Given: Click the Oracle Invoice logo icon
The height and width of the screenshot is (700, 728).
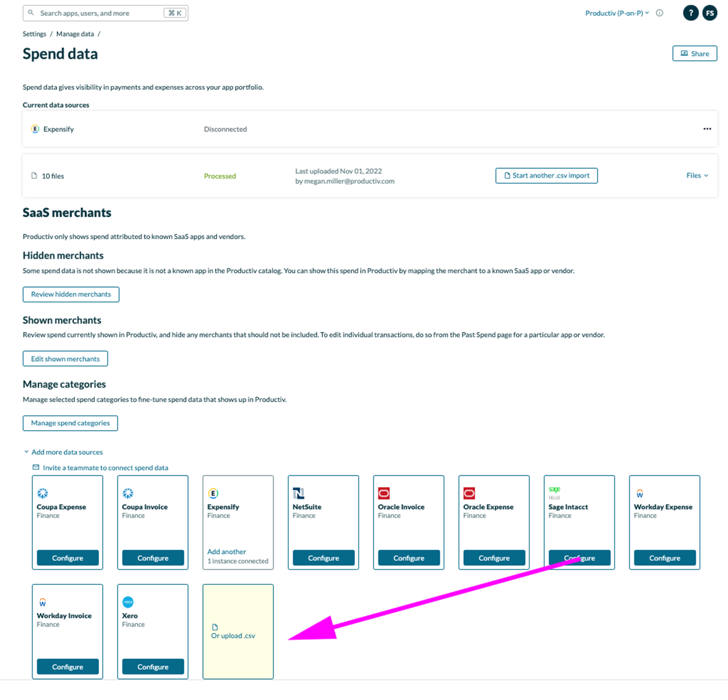Looking at the screenshot, I should click(x=384, y=493).
